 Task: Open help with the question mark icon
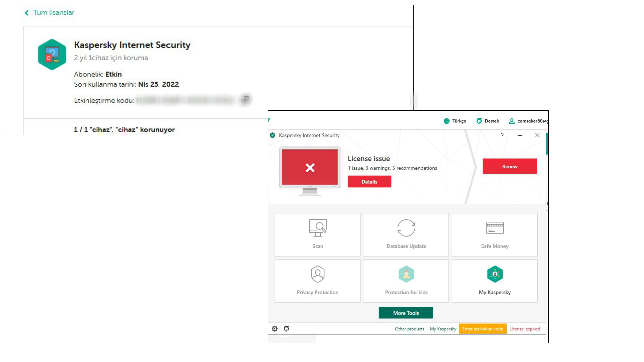pyautogui.click(x=502, y=135)
